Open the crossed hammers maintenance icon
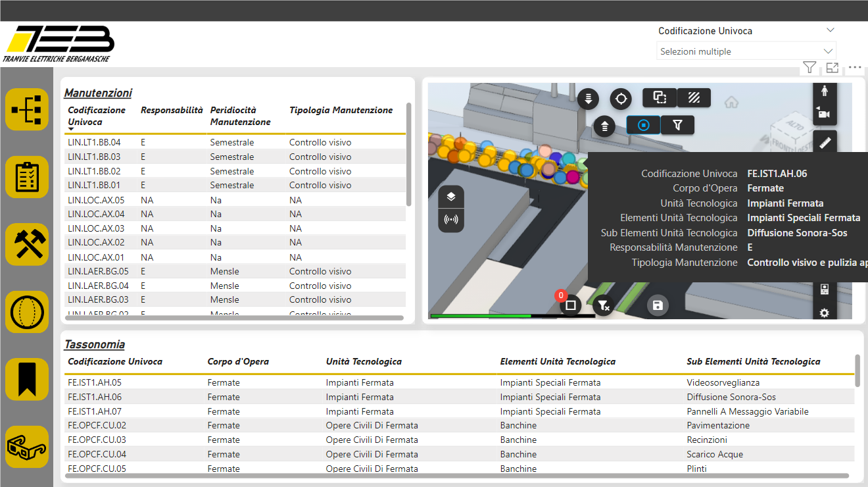 (x=27, y=245)
